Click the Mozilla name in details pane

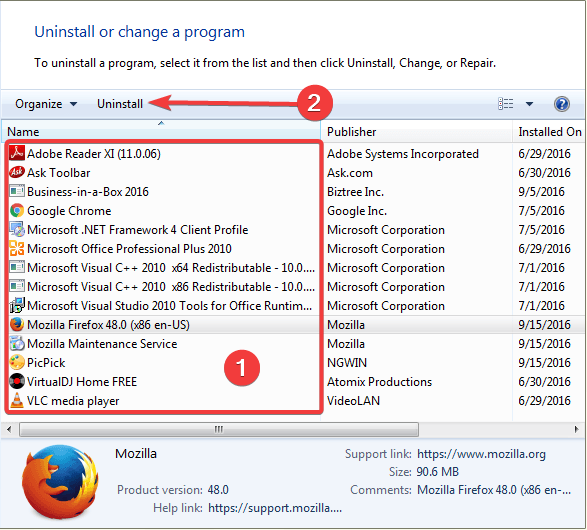tap(136, 454)
